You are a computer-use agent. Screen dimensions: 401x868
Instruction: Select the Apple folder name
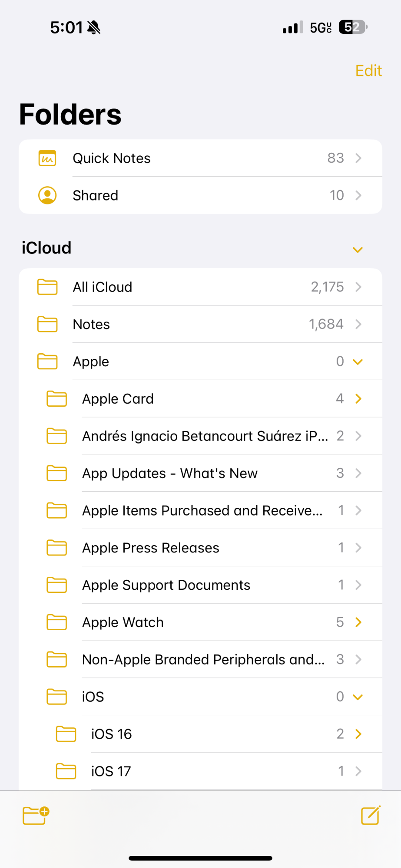tap(91, 362)
